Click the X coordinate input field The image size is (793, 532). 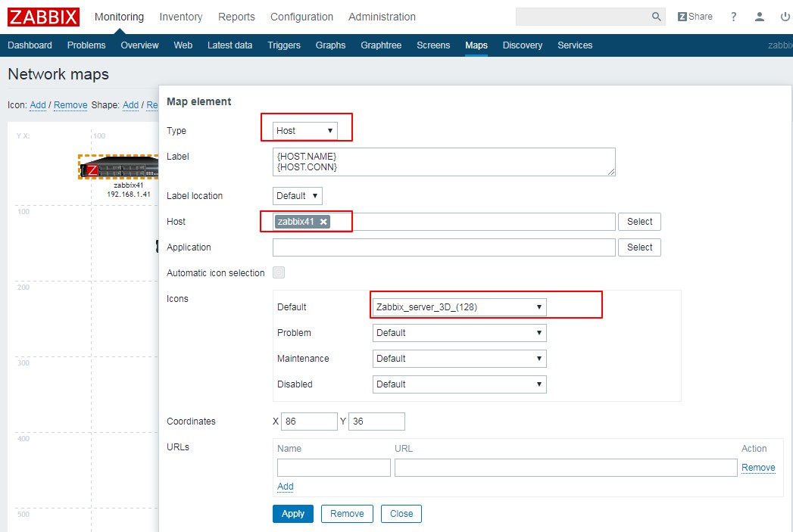tap(308, 422)
